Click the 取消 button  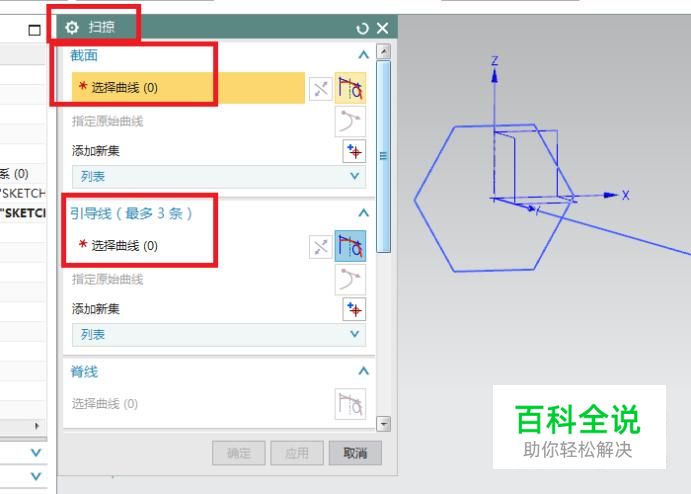(355, 453)
